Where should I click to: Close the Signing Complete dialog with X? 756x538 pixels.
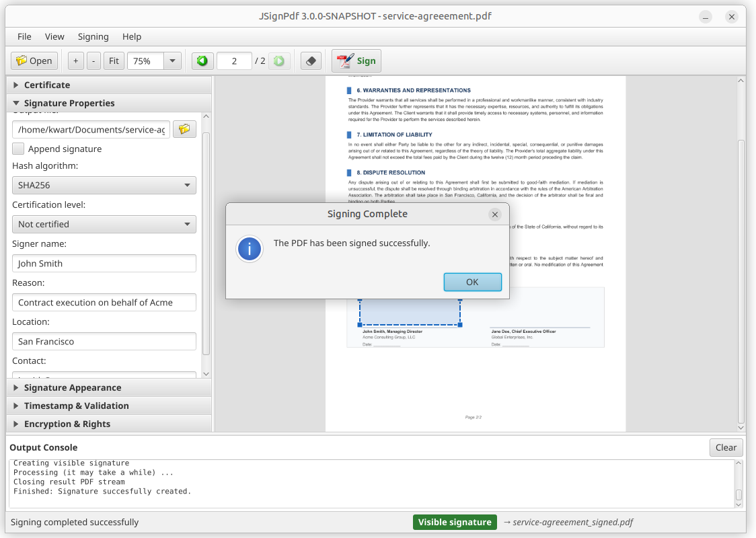pyautogui.click(x=495, y=215)
